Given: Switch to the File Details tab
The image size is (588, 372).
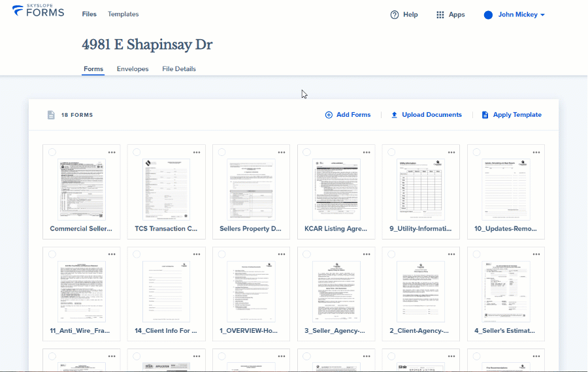Looking at the screenshot, I should [179, 69].
